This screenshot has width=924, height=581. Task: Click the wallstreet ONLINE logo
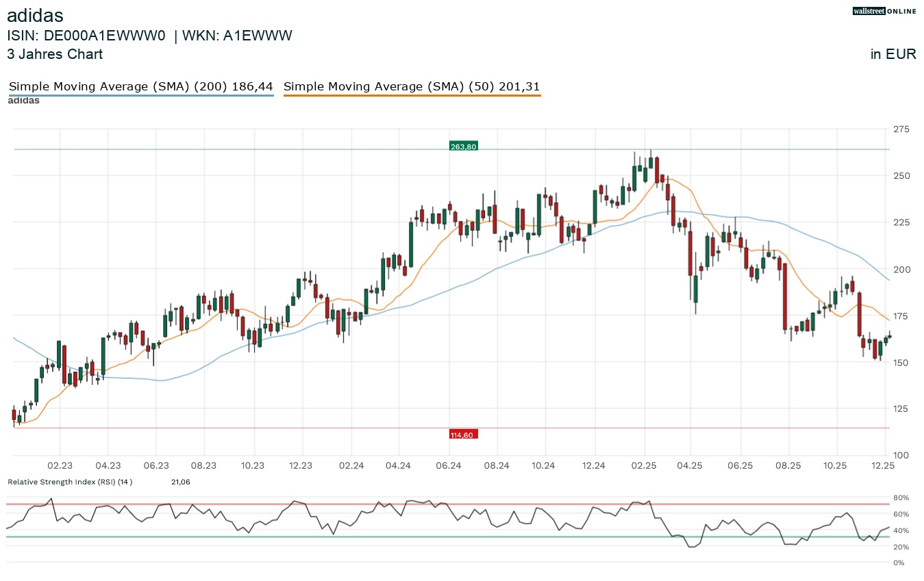click(884, 11)
